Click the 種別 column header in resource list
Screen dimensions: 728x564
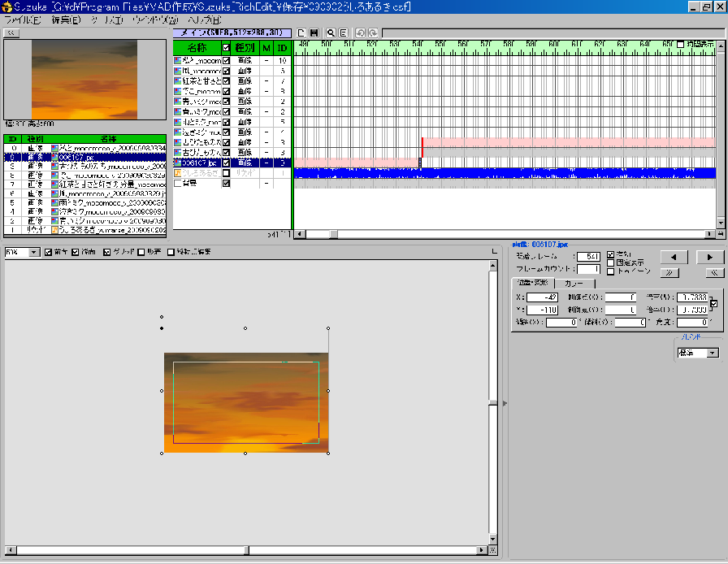pos(35,139)
